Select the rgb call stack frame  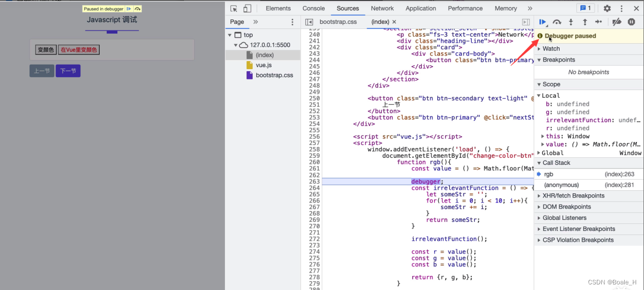pyautogui.click(x=589, y=174)
